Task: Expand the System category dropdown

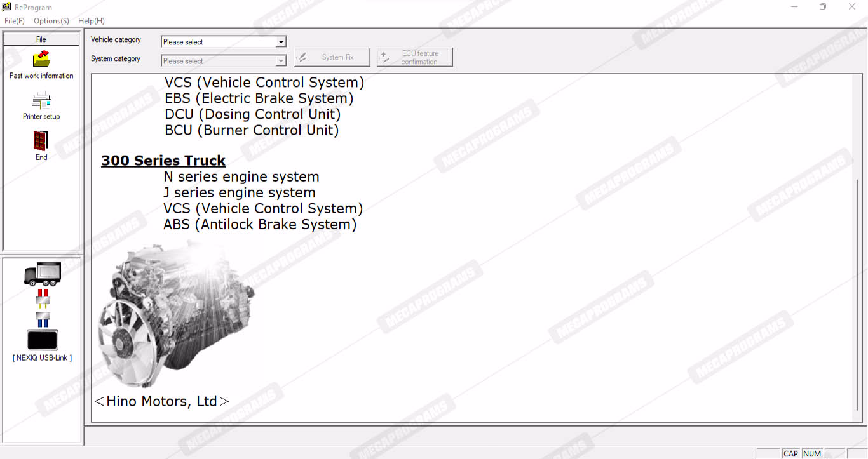Action: (x=281, y=61)
